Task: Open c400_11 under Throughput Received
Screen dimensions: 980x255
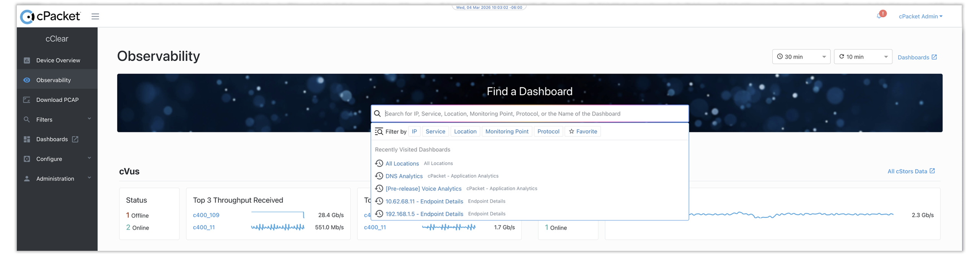Action: (203, 228)
